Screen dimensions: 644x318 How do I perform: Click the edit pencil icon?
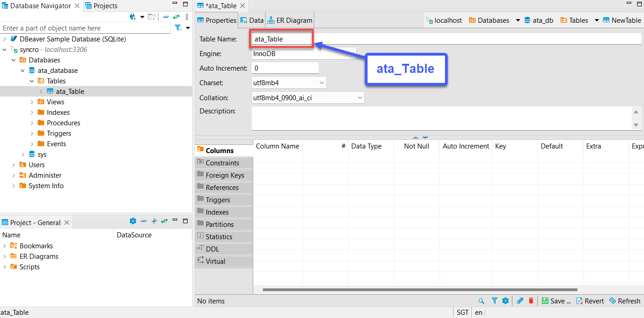(520, 301)
